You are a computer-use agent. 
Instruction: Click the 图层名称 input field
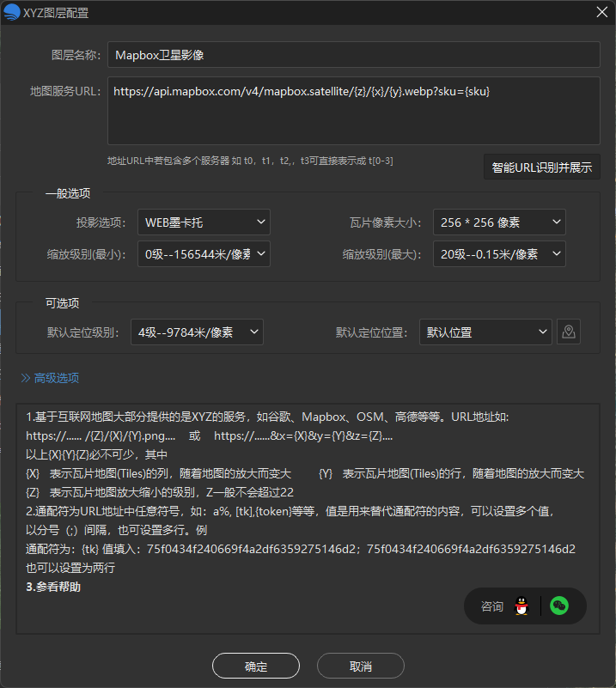[354, 55]
